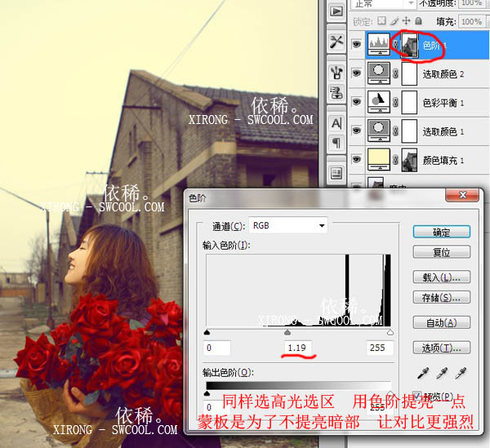Screen dimensions: 490x448
Task: Pick the white point eyedropper in Levels
Action: (460, 373)
